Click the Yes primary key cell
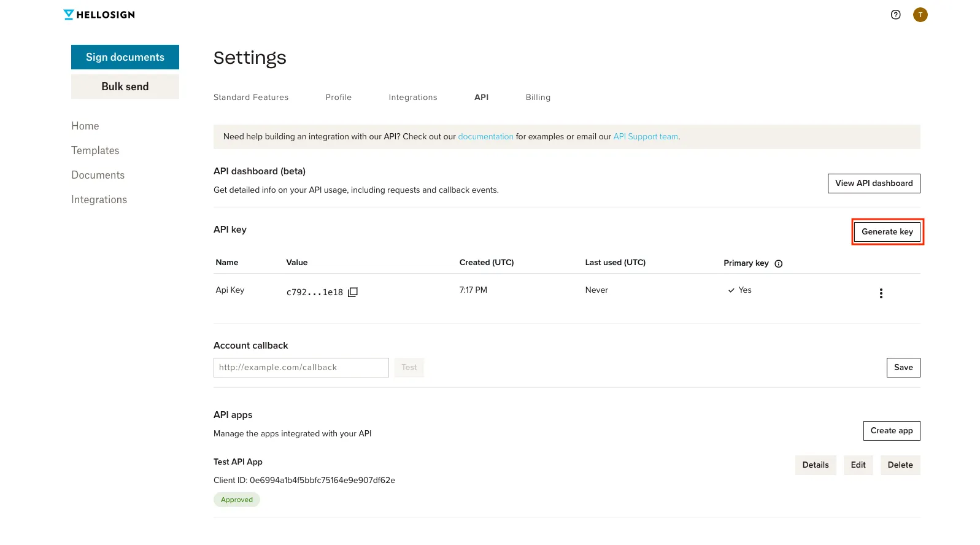This screenshot has width=980, height=545. pos(739,290)
